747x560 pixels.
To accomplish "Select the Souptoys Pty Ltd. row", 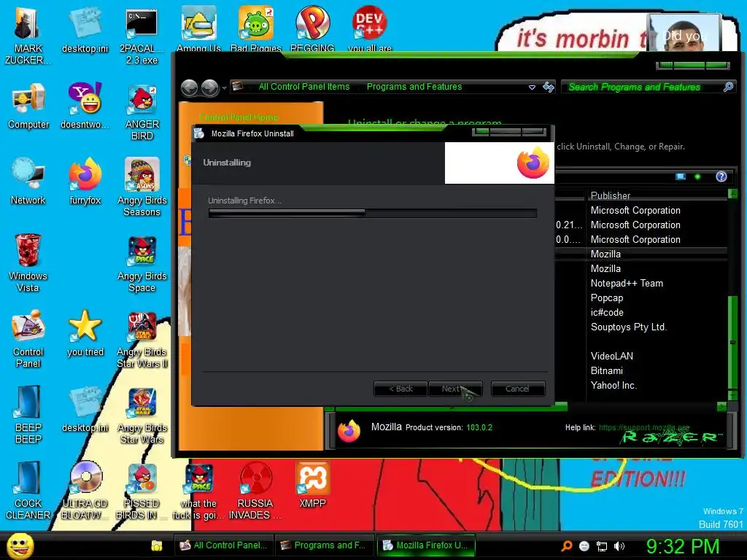I will coord(628,327).
